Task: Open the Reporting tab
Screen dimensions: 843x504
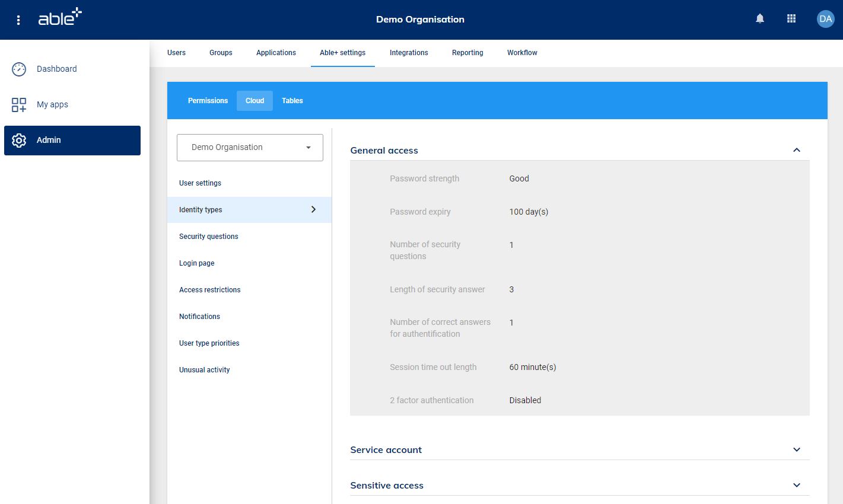Action: (x=467, y=53)
